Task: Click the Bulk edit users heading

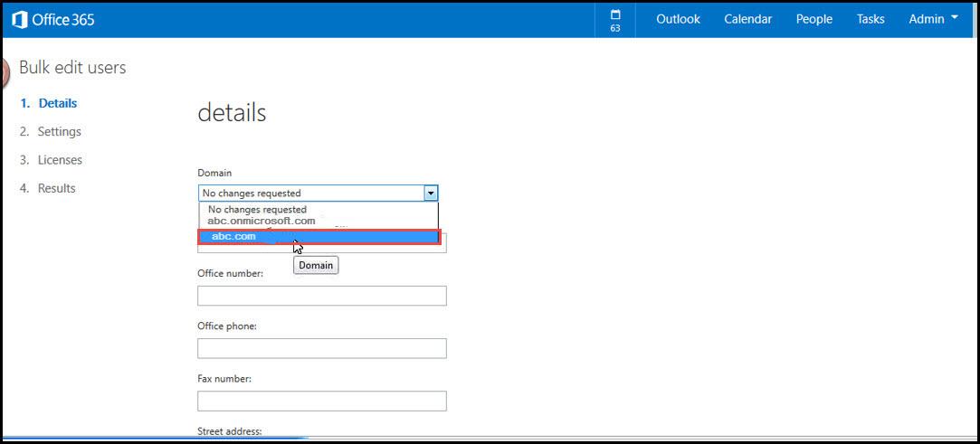Action: 72,68
